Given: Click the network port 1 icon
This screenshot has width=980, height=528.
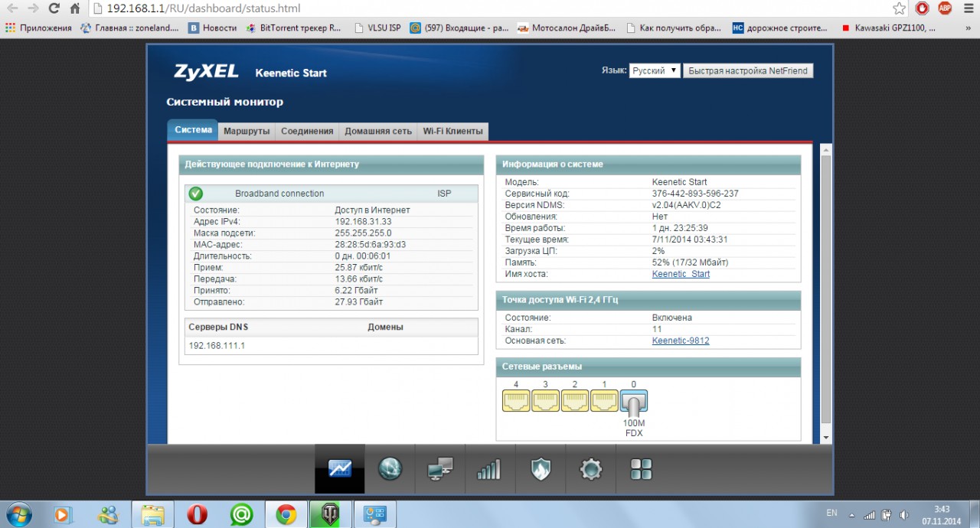Looking at the screenshot, I should coord(604,400).
